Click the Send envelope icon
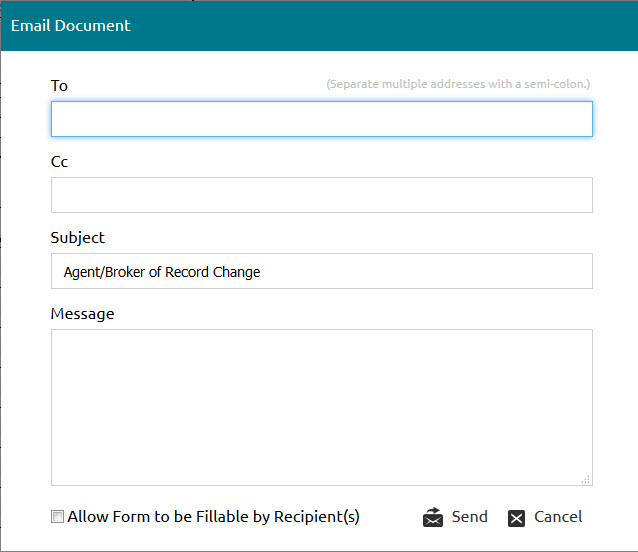Screen dimensions: 638x552 coord(433,517)
